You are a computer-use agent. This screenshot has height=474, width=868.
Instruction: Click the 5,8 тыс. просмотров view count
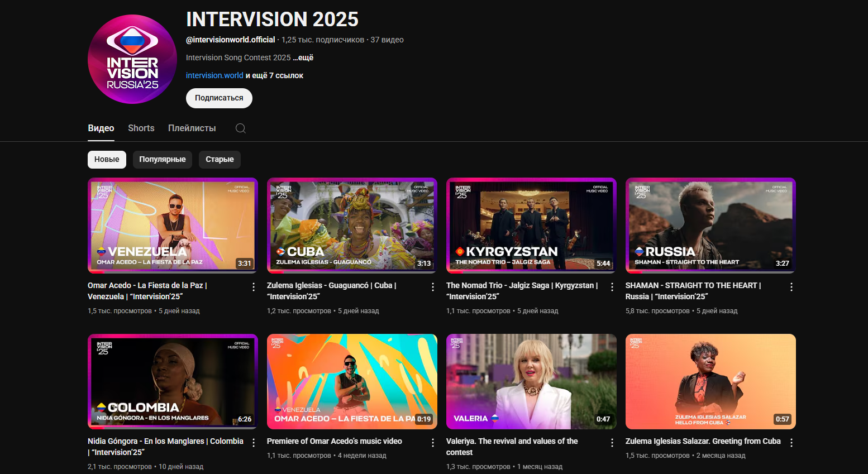(x=657, y=311)
